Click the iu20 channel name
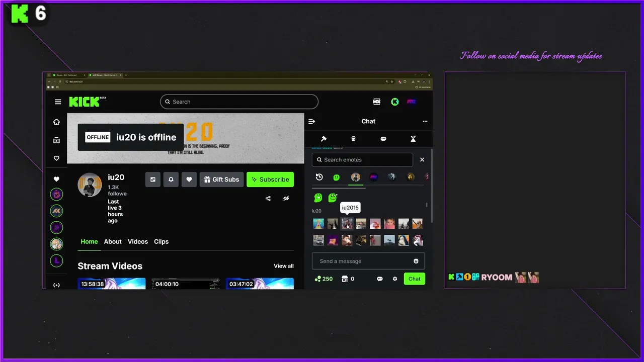The image size is (644, 362). (x=116, y=177)
